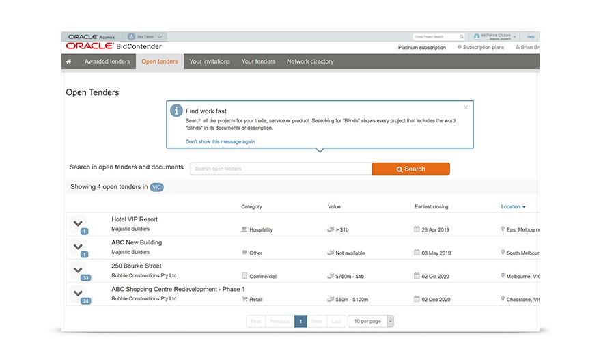
Task: Close the Find work fast message
Action: pyautogui.click(x=466, y=107)
